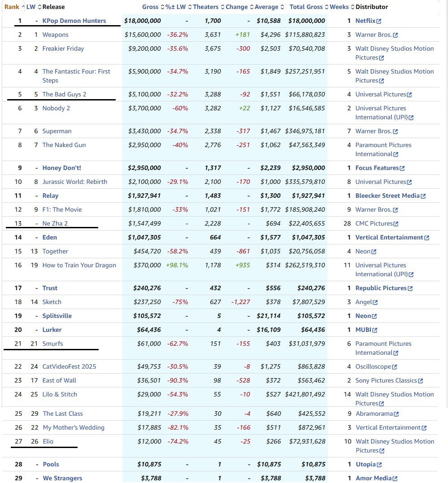
Task: Click external icon next to Angel
Action: tap(375, 302)
